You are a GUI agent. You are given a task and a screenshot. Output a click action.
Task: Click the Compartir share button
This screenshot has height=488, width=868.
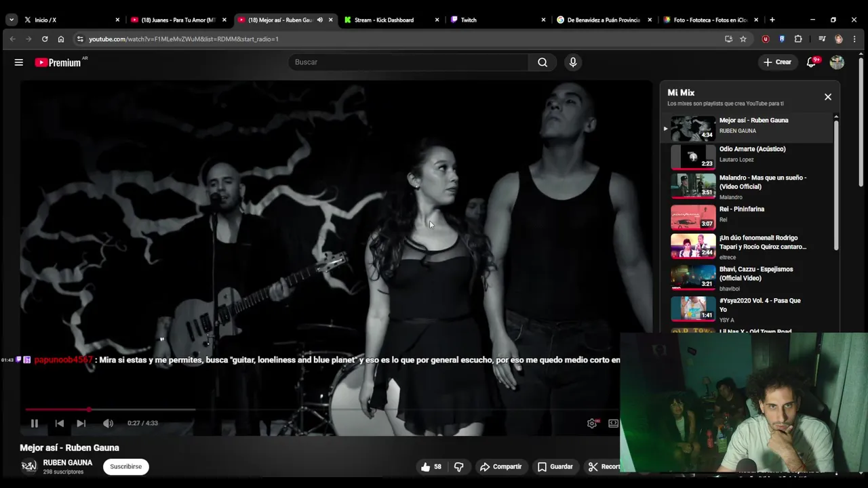point(500,466)
